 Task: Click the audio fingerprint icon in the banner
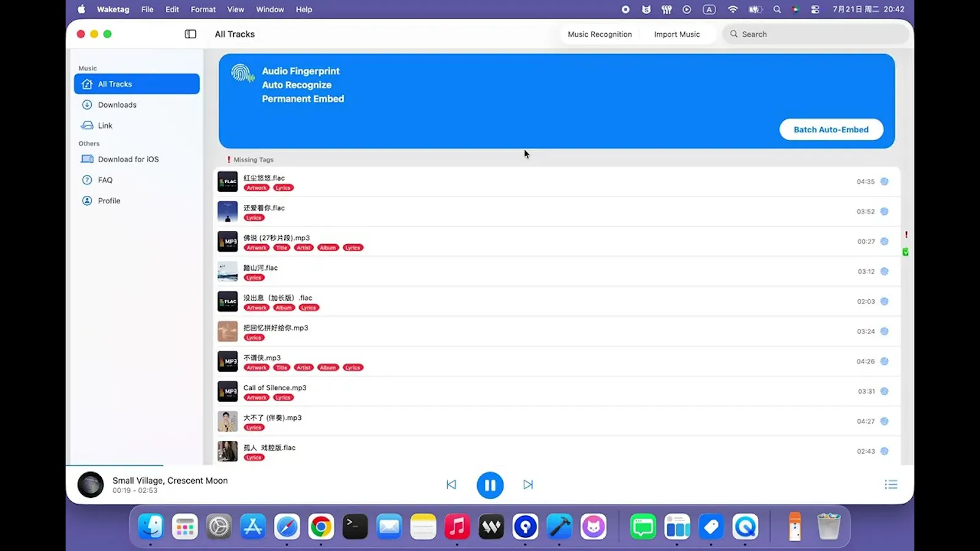243,73
